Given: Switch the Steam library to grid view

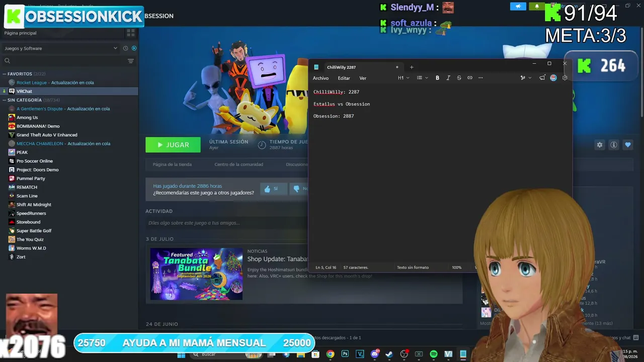Looking at the screenshot, I should coord(131,33).
